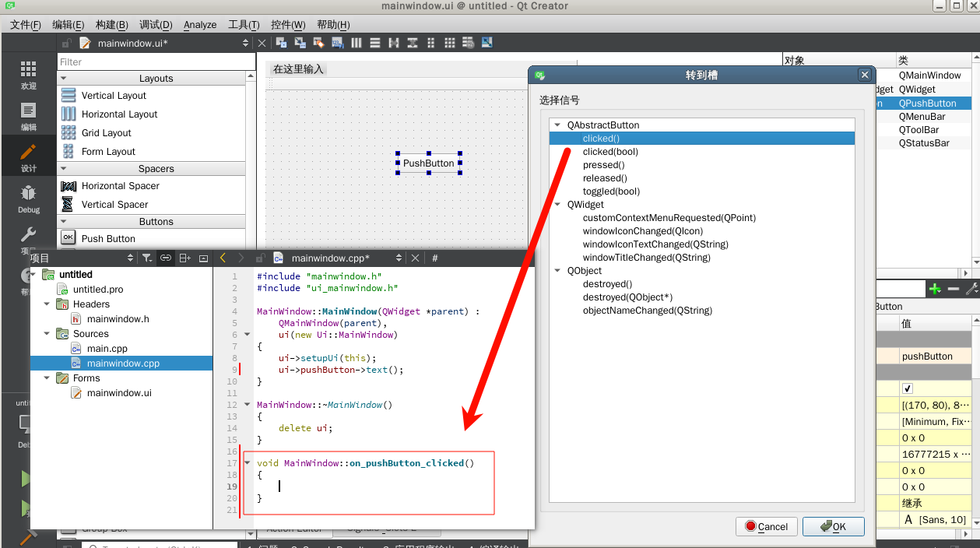Collapse the QAbstractButton signal group

point(557,125)
